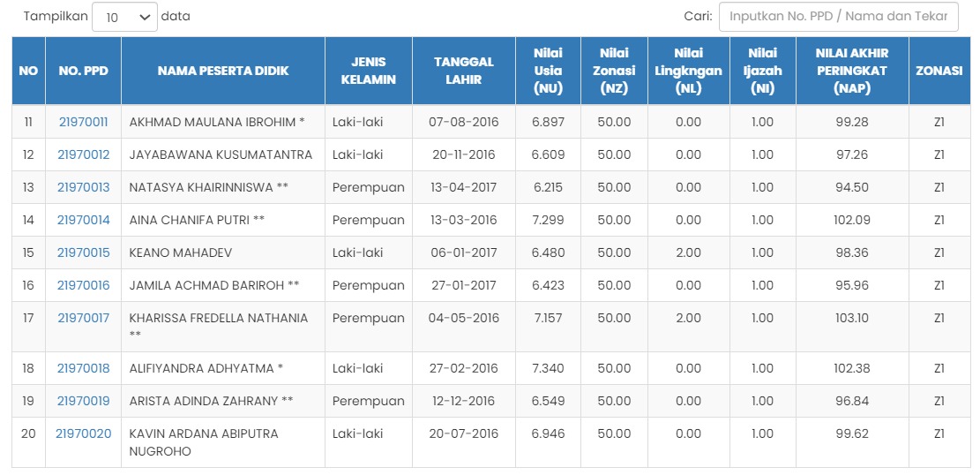Click the Cari search input field
This screenshot has width=980, height=475.
point(838,17)
